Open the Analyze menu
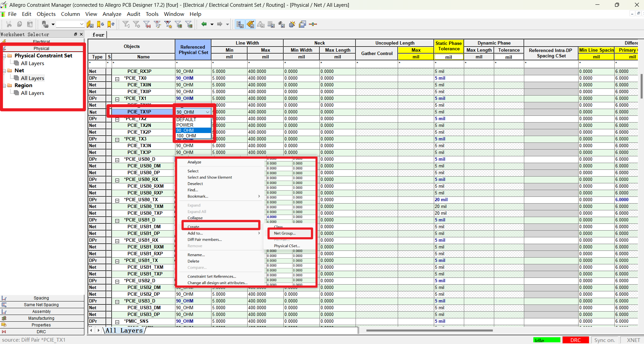This screenshot has width=644, height=344. [x=112, y=14]
